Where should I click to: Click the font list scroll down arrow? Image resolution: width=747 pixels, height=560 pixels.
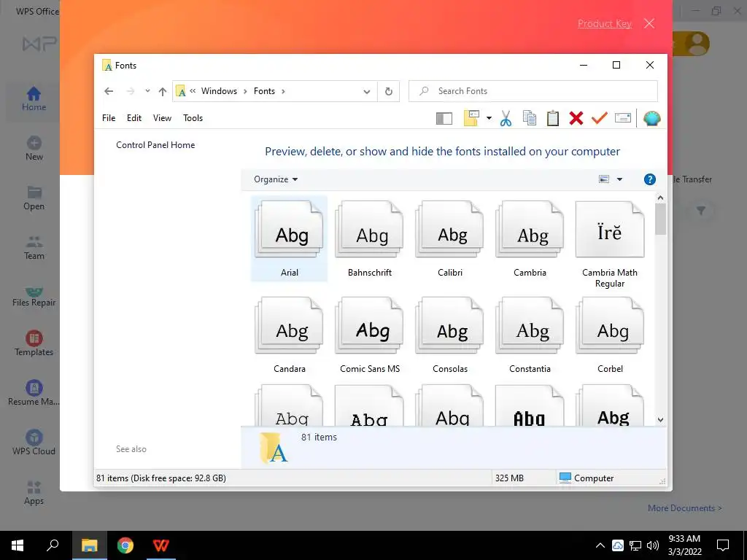click(660, 419)
